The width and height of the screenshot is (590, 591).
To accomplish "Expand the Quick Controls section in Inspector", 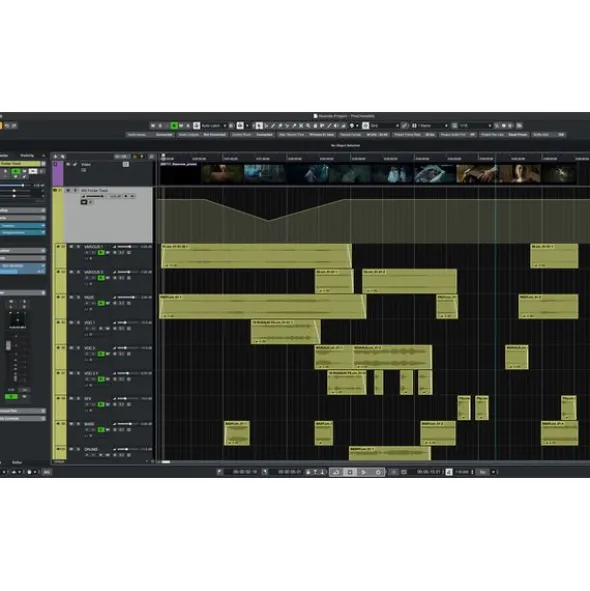I will click(22, 418).
